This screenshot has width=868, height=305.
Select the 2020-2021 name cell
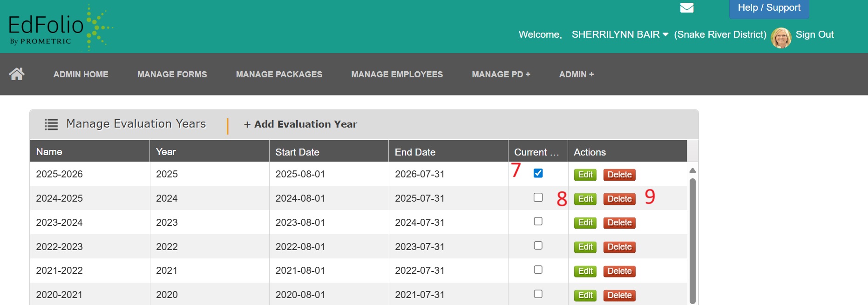(90, 295)
